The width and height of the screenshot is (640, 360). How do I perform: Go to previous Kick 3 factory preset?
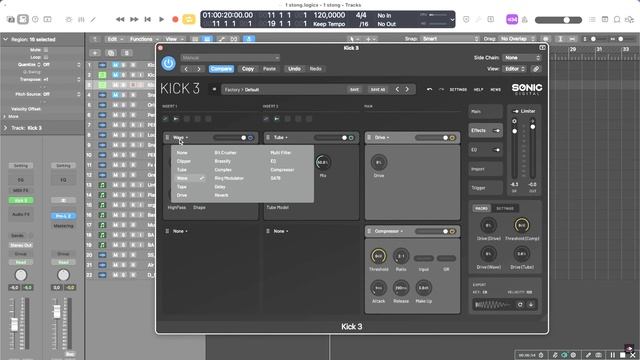(397, 89)
